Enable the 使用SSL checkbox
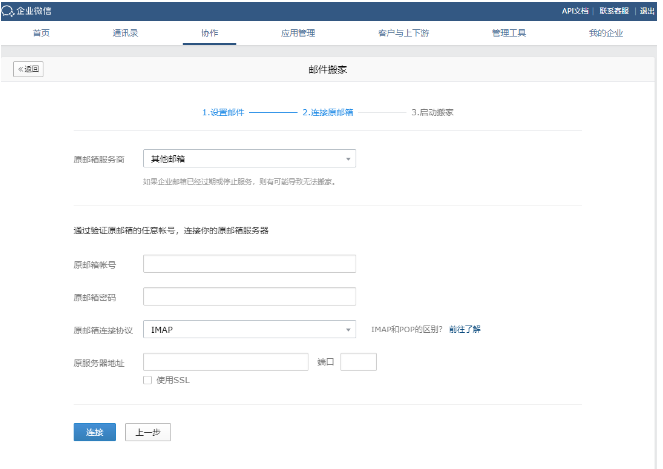The image size is (663, 469). click(148, 380)
